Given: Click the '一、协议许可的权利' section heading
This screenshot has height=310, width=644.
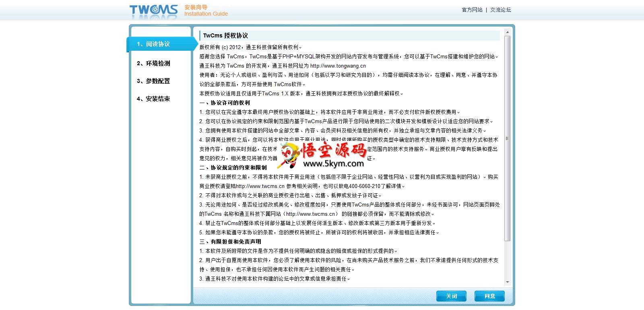Looking at the screenshot, I should pos(225,103).
